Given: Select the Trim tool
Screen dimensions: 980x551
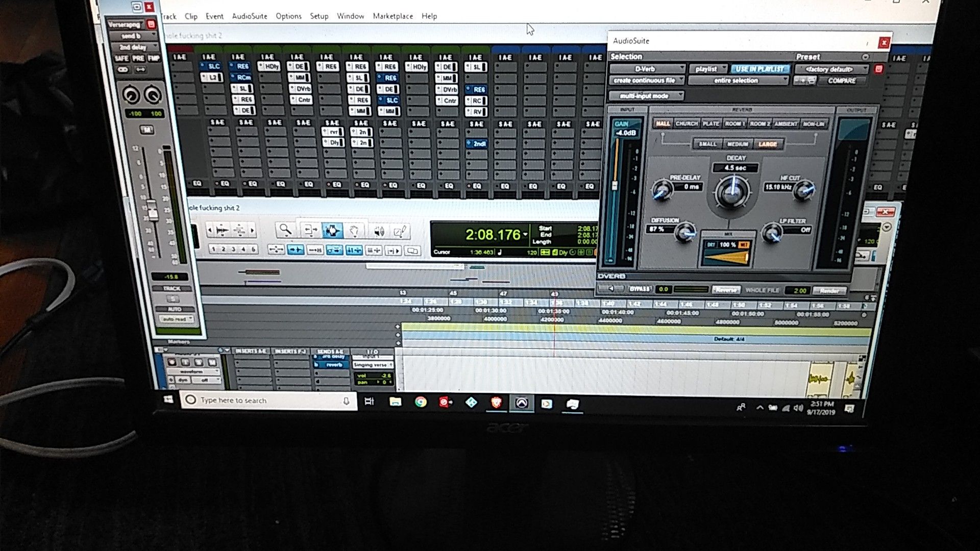Looking at the screenshot, I should [x=310, y=231].
